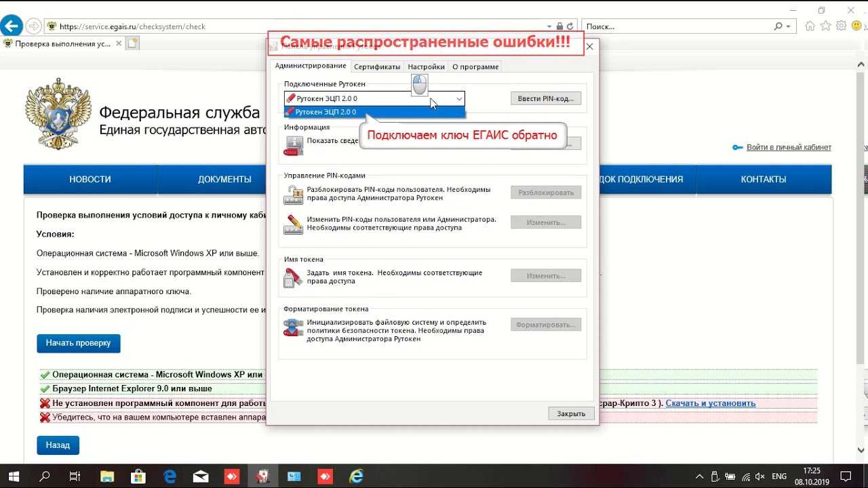Close the Проверка выполнения browser tab

point(117,43)
